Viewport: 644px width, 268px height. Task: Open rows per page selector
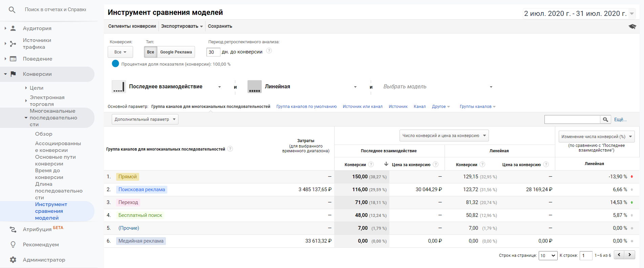coord(548,255)
